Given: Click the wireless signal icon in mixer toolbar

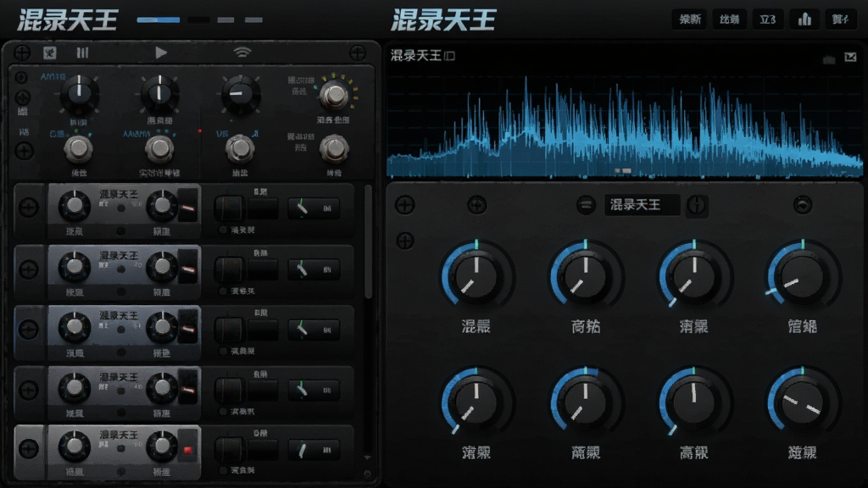Looking at the screenshot, I should [242, 53].
